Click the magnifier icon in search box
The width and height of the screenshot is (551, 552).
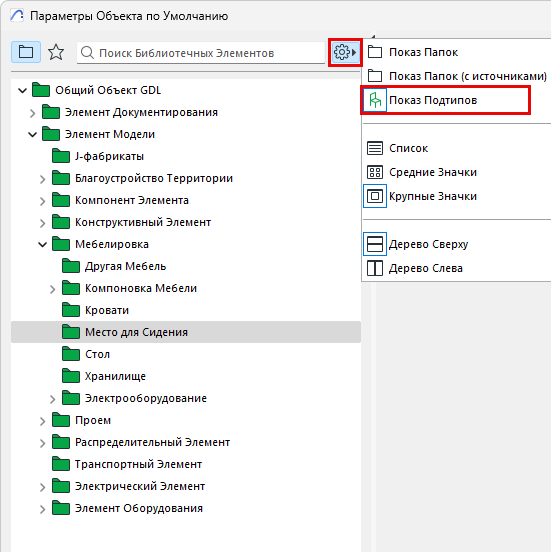pos(87,53)
